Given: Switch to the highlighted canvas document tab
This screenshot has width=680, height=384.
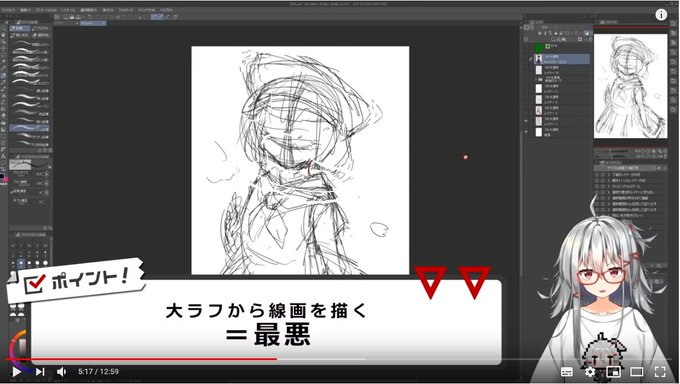Looking at the screenshot, I should 93,23.
